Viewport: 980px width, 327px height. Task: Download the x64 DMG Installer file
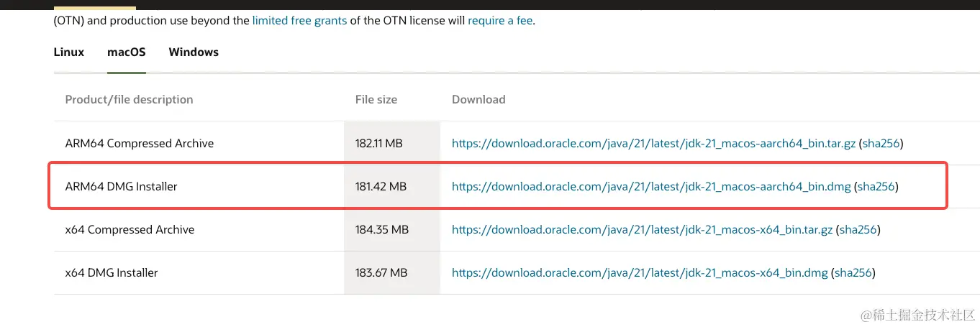640,272
